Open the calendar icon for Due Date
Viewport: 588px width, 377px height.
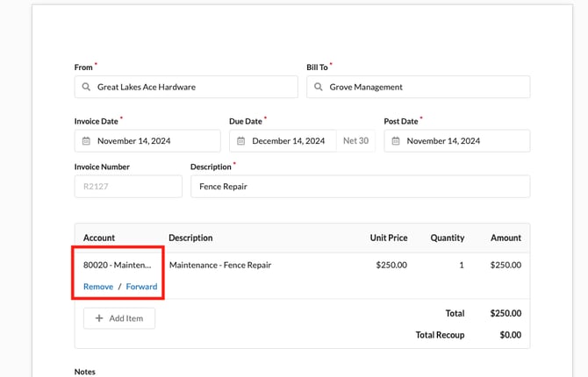(x=240, y=141)
